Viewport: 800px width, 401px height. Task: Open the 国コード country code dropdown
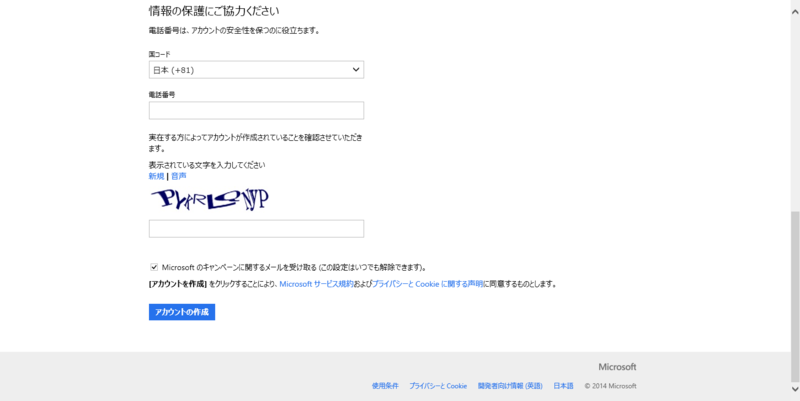click(x=256, y=70)
